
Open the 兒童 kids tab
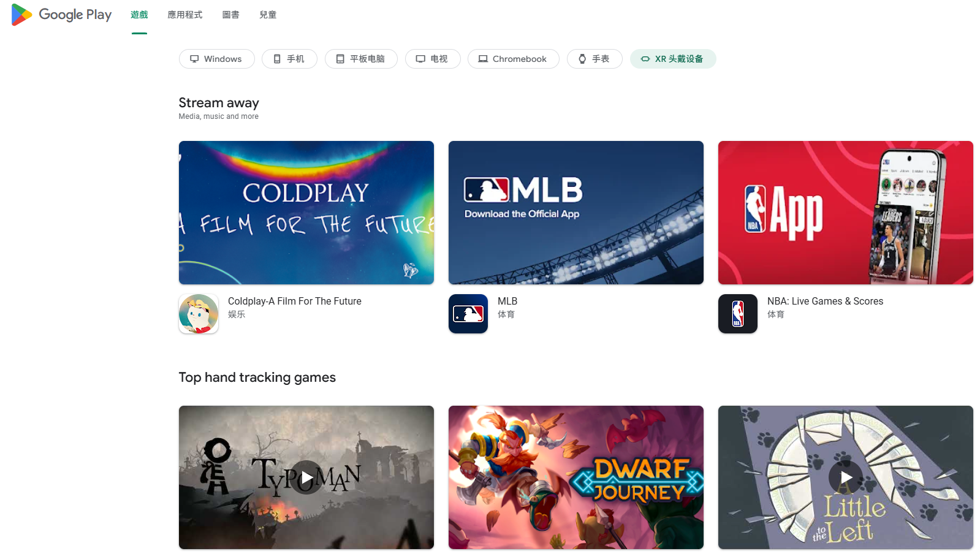click(x=268, y=15)
